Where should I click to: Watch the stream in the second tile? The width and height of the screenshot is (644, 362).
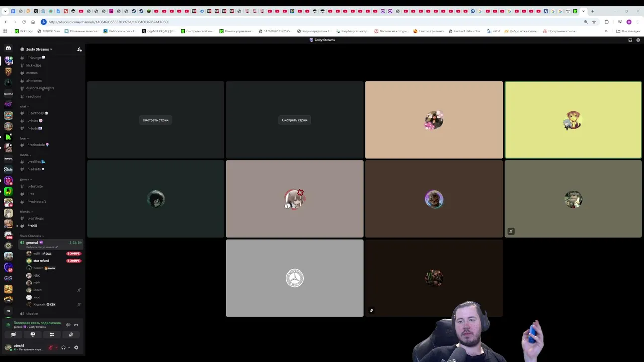(x=295, y=120)
